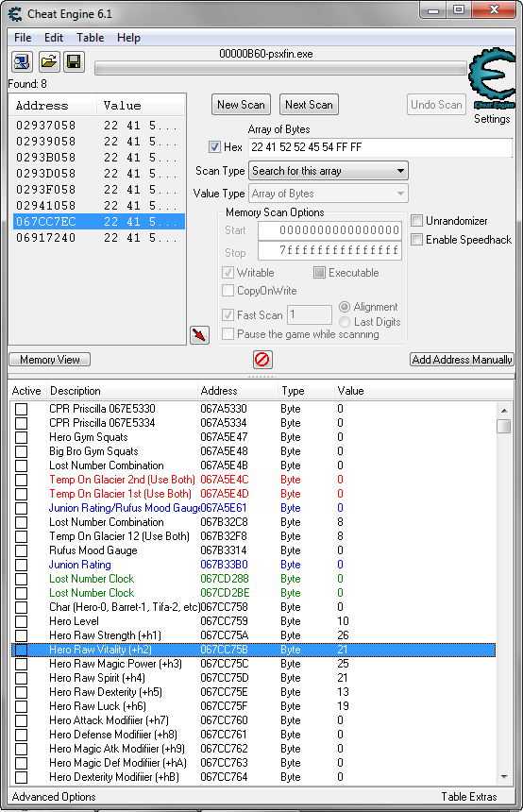Enable Pause the game while scanning
This screenshot has height=812, width=523.
(228, 334)
